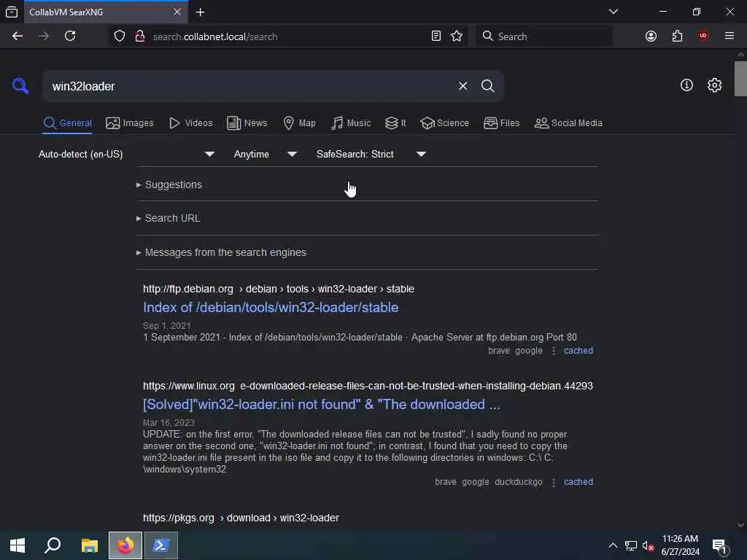
Task: Open the cached link for linux.org result
Action: pos(578,482)
